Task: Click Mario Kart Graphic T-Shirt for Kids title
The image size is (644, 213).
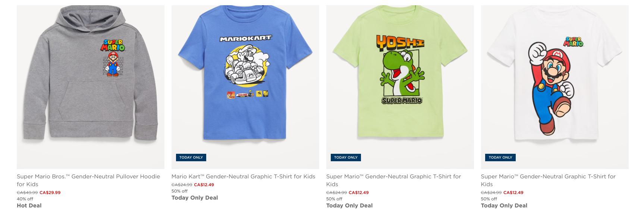Action: tap(244, 177)
